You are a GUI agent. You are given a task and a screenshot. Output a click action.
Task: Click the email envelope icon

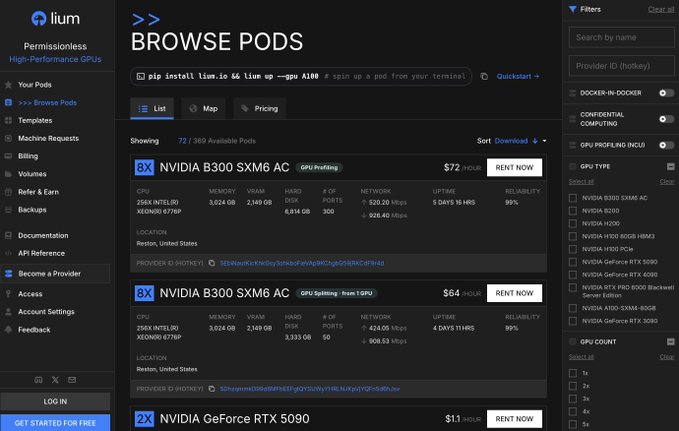(72, 380)
